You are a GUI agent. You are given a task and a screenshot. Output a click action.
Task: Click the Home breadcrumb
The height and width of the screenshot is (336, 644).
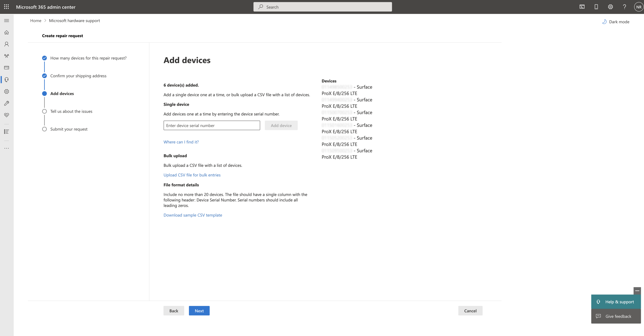click(x=35, y=21)
